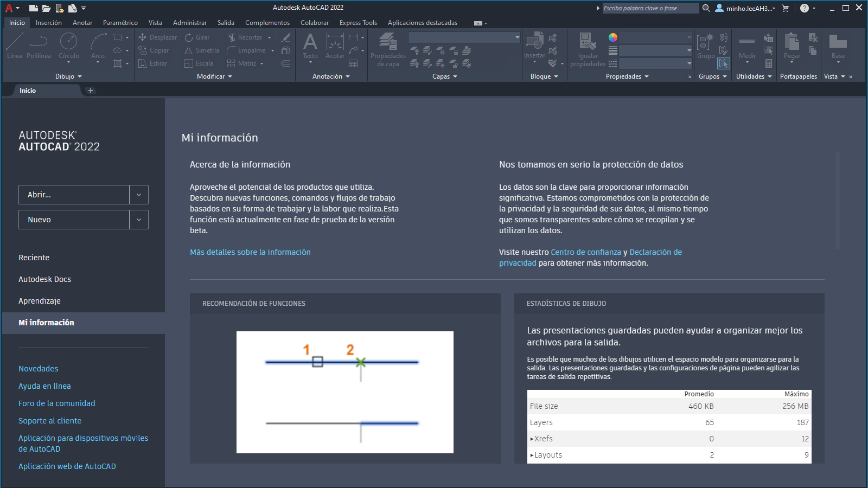Viewport: 868px width, 488px height.
Task: Expand the Modificar panel
Action: pyautogui.click(x=214, y=76)
